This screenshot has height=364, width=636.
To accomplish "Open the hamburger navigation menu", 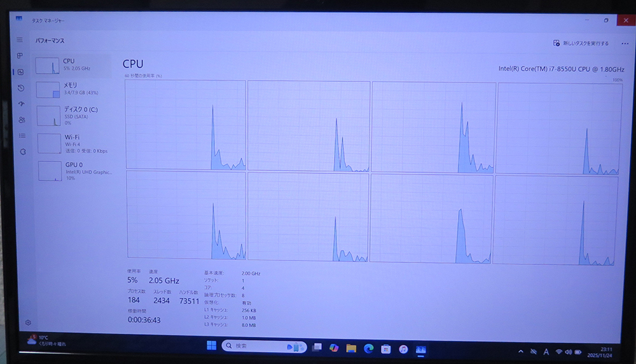I will pos(20,40).
